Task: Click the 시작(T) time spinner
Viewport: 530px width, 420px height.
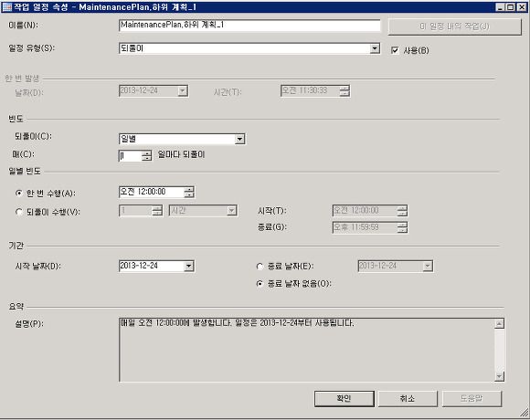Action: coord(402,211)
